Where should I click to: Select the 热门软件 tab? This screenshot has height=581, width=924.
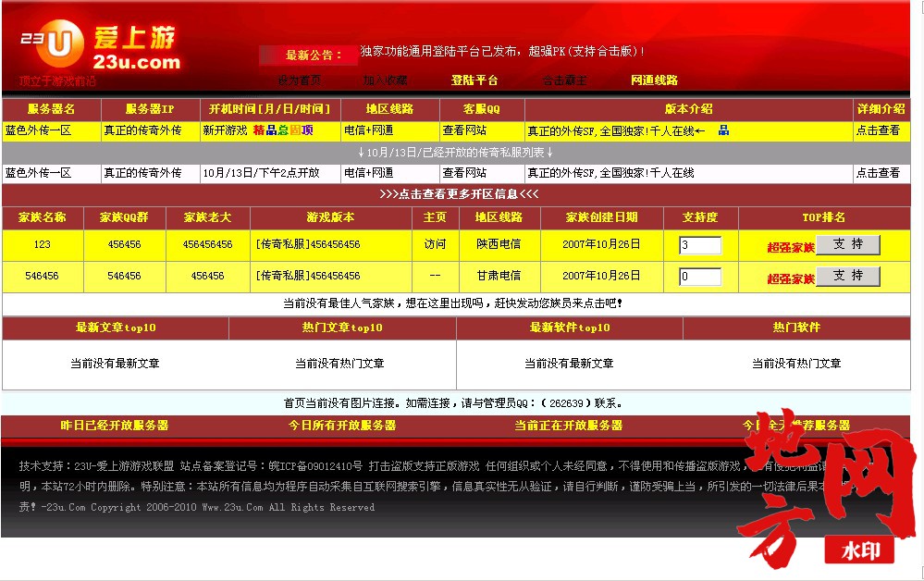[x=796, y=328]
